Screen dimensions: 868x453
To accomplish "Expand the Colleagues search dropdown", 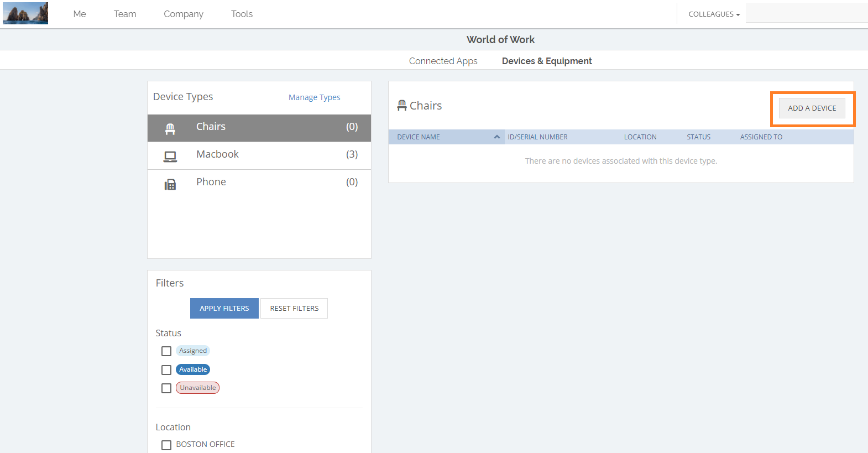I will [714, 14].
